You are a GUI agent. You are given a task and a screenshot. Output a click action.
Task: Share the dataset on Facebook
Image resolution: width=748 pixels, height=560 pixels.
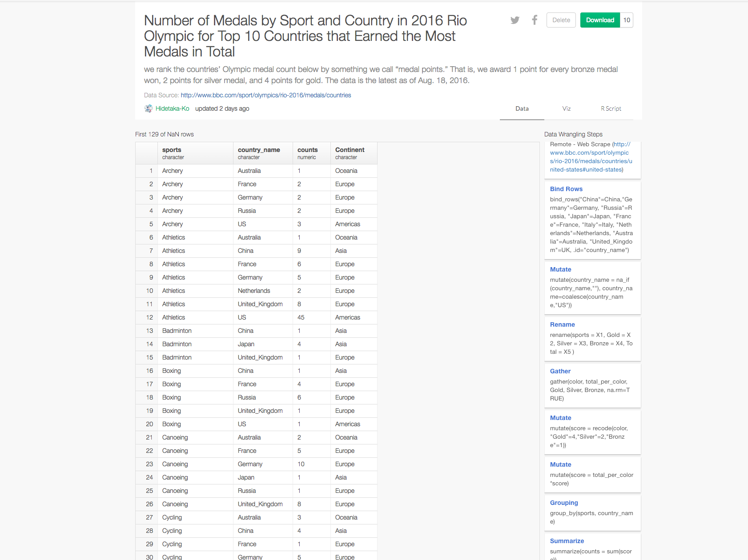pyautogui.click(x=534, y=20)
